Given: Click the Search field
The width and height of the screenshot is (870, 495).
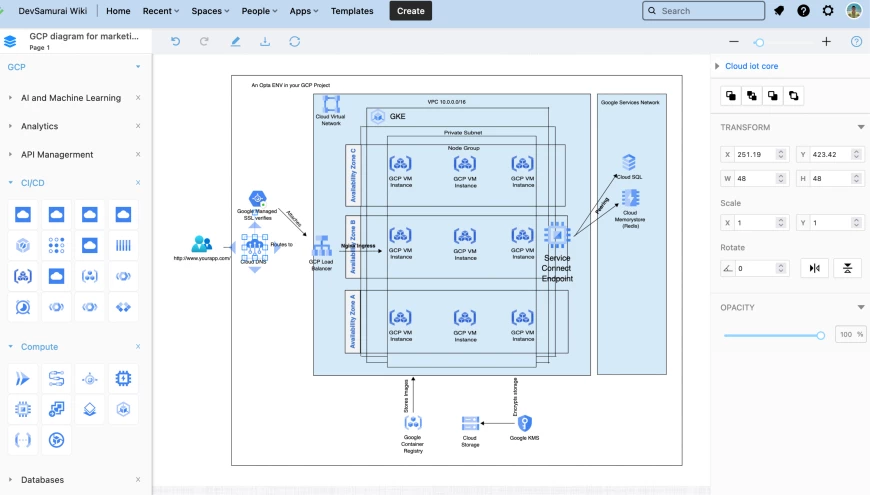Looking at the screenshot, I should [704, 11].
